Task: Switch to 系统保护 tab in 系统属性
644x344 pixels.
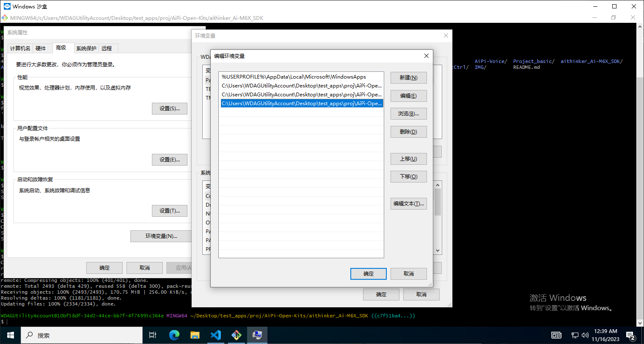Action: point(86,49)
